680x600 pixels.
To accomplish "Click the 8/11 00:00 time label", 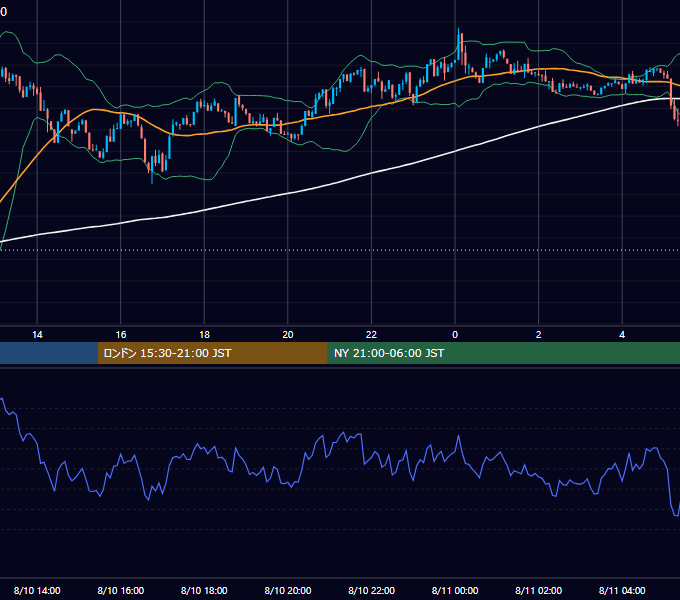I will pos(455,590).
